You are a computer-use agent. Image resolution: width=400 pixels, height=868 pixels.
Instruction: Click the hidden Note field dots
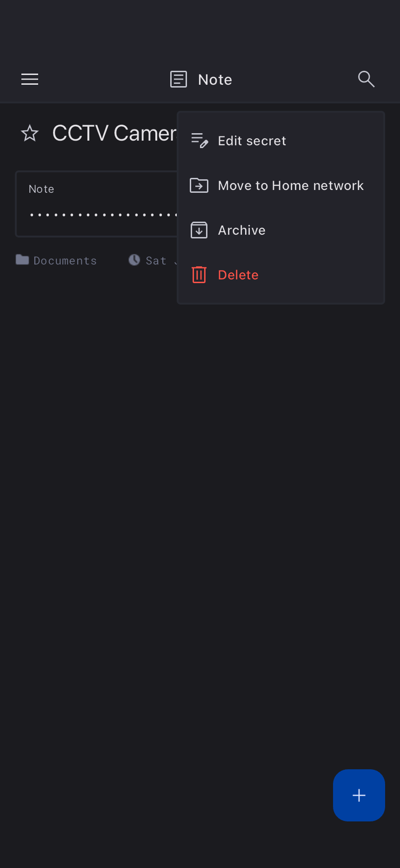coord(103,215)
